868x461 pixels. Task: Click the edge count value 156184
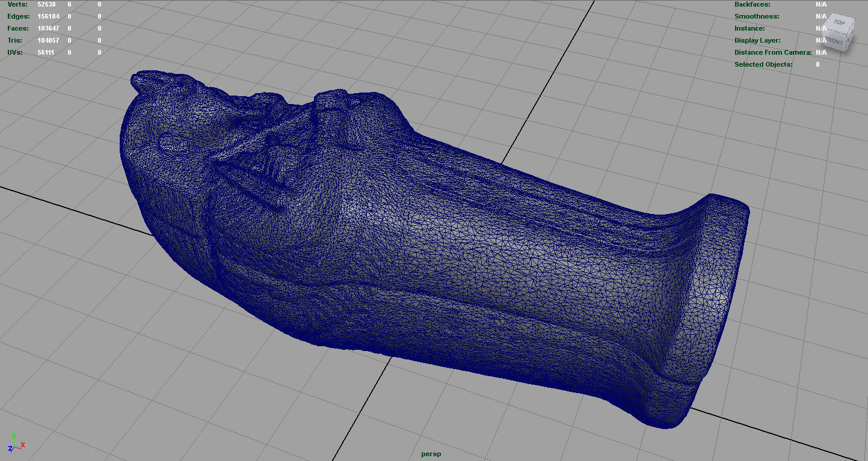(x=48, y=16)
